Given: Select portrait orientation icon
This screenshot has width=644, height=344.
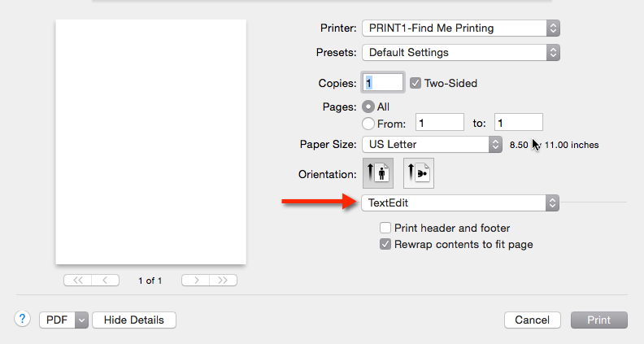Looking at the screenshot, I should point(377,173).
